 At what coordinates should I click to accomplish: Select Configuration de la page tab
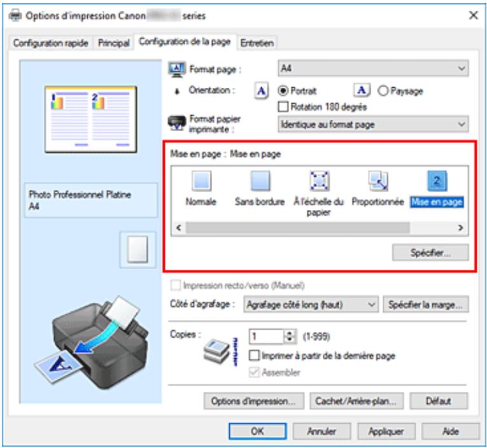[185, 41]
